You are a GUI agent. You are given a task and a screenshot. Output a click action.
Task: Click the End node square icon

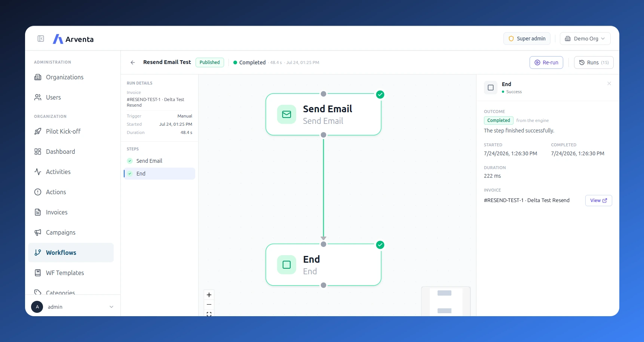(x=286, y=265)
